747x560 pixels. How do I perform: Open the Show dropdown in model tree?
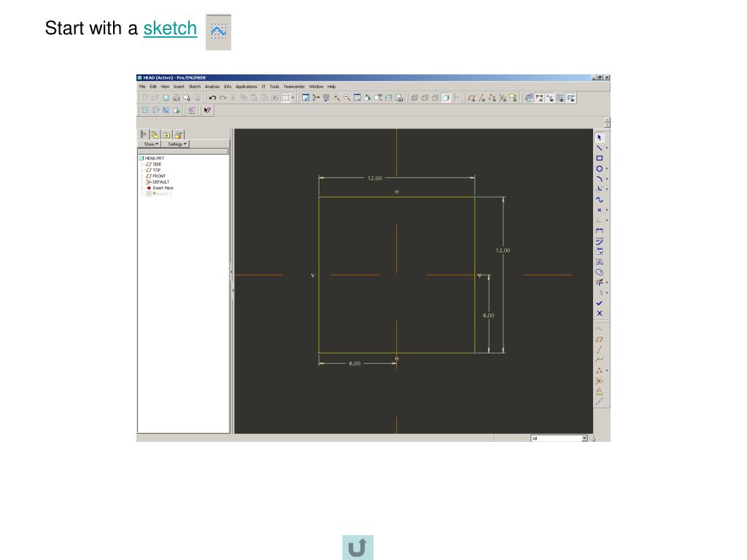click(151, 144)
